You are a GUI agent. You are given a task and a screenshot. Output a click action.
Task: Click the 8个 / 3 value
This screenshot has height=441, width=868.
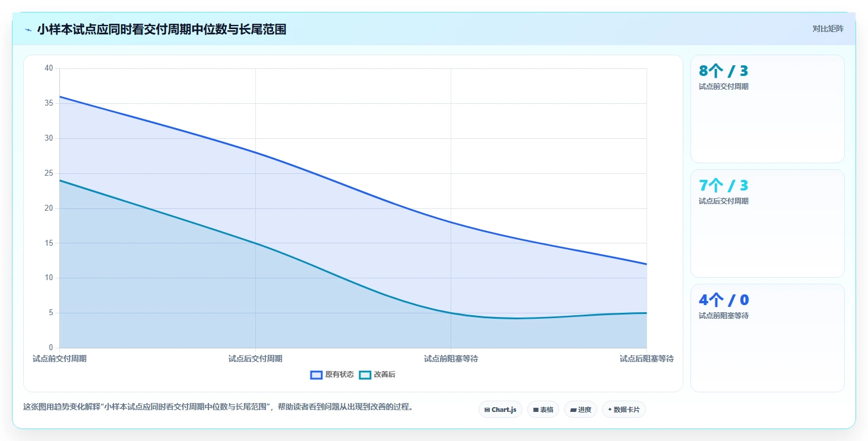[x=724, y=71]
